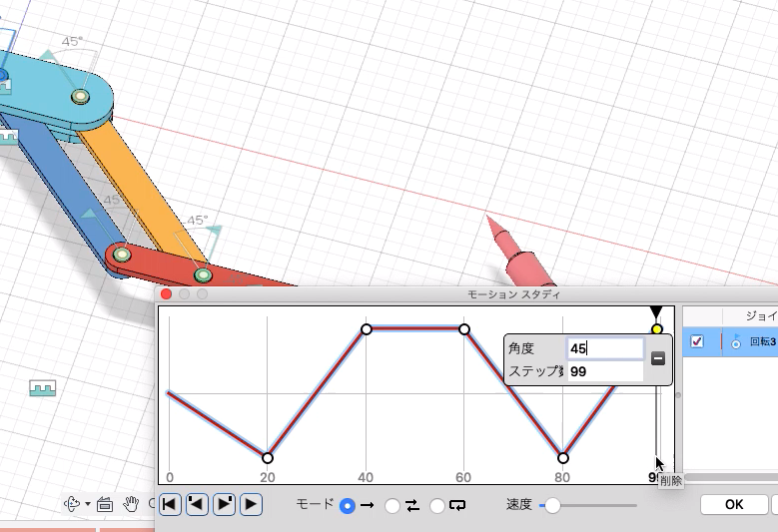This screenshot has height=532, width=778.
Task: Select back-and-forth playback mode
Action: coord(391,506)
